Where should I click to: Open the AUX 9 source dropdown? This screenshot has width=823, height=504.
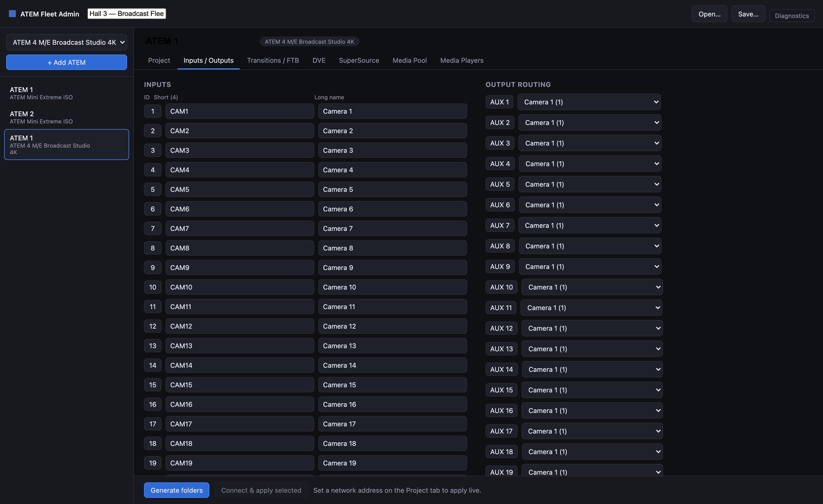point(590,267)
